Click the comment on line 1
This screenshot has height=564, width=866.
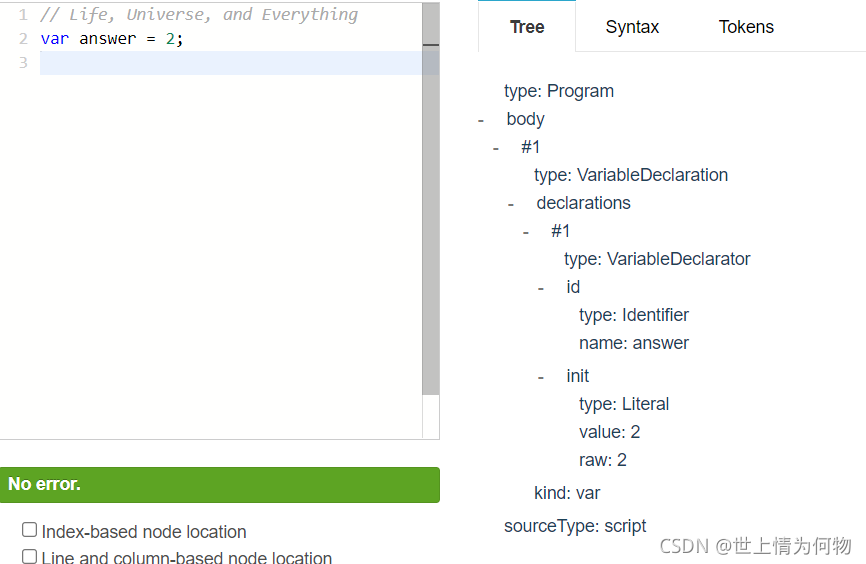click(199, 14)
